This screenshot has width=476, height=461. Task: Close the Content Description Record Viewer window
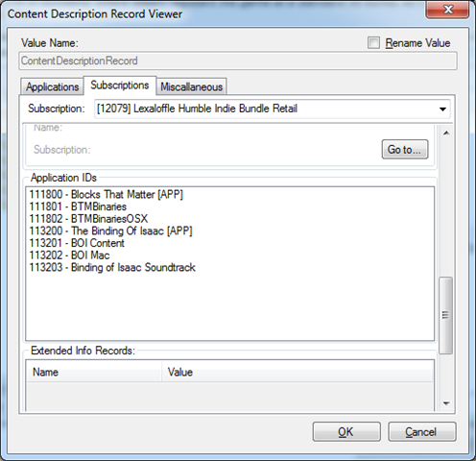point(447,10)
